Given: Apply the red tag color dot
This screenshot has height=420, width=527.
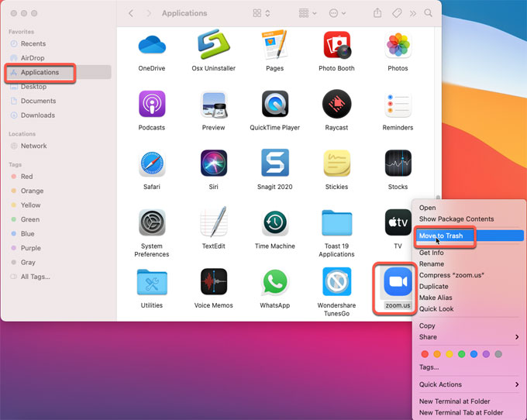Looking at the screenshot, I should coord(425,354).
